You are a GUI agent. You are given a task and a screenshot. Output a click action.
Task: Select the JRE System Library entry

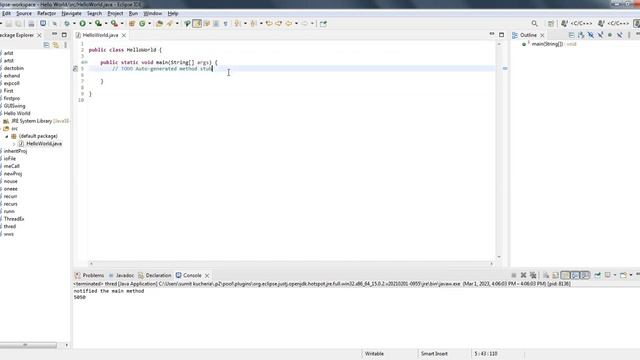coord(36,121)
